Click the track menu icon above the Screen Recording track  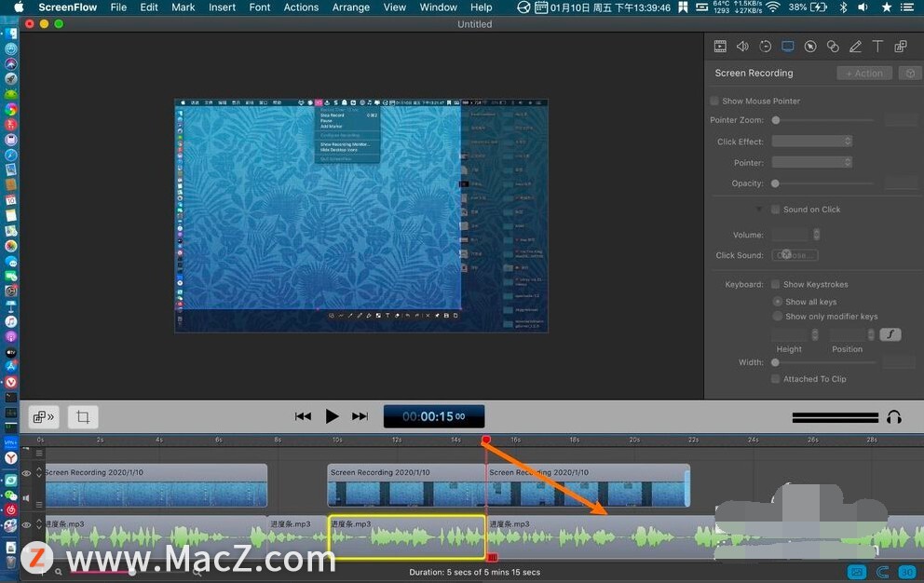pos(39,453)
